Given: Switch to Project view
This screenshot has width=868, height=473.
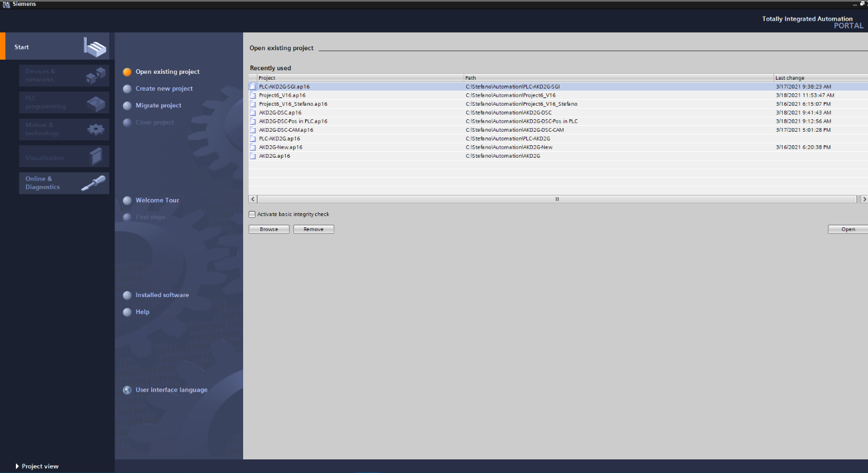Looking at the screenshot, I should [x=37, y=467].
